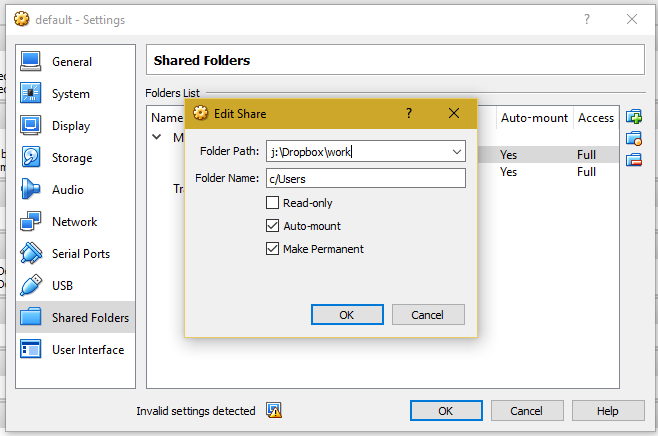Select the Audio settings category
This screenshot has width=658, height=436.
click(67, 190)
